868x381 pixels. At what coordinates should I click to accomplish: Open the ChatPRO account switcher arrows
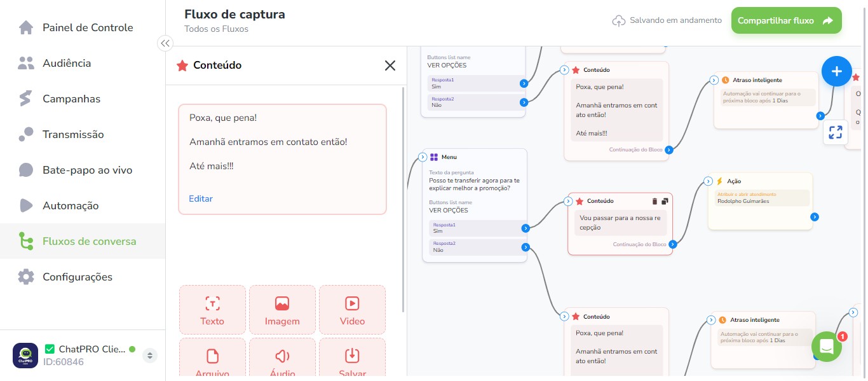tap(150, 356)
